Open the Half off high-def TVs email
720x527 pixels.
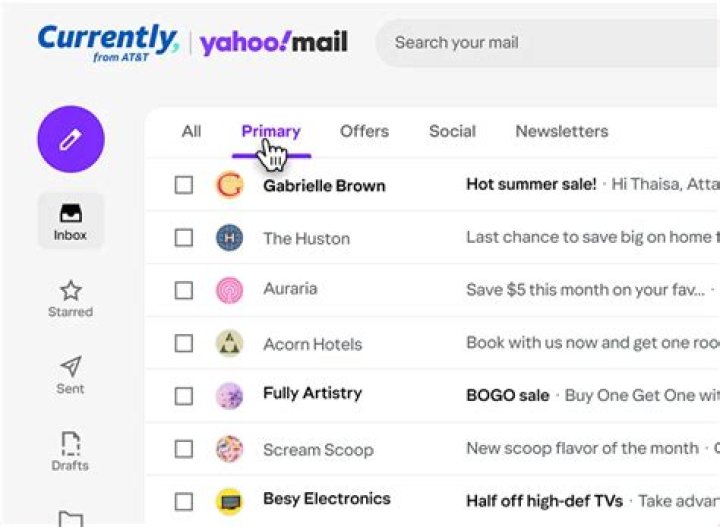tap(545, 501)
